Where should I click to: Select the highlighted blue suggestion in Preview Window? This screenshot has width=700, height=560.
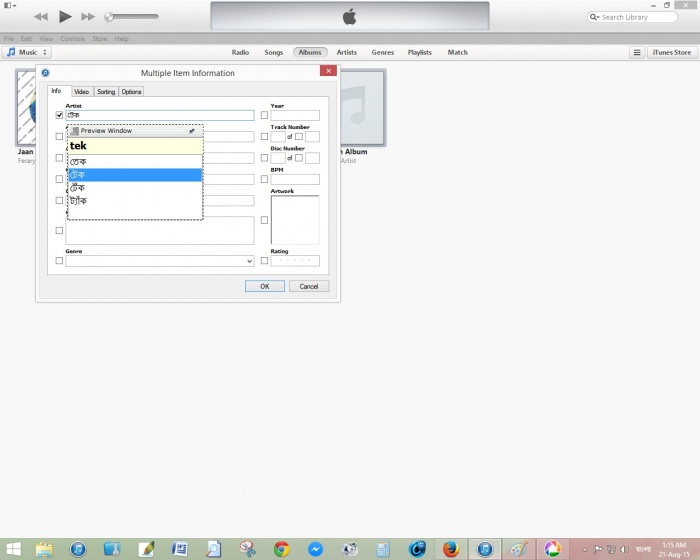pos(135,175)
